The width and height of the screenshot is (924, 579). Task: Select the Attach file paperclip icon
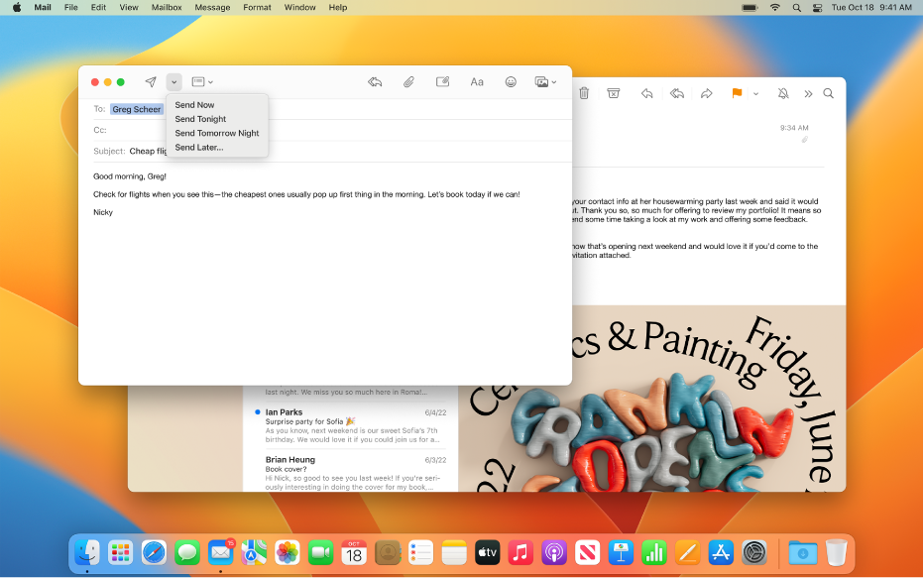point(409,82)
